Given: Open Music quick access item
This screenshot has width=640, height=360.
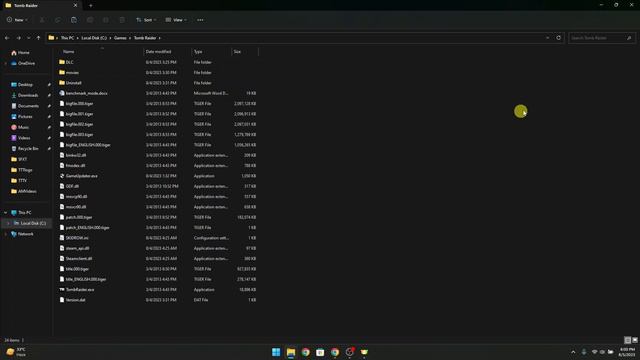Looking at the screenshot, I should click(23, 127).
